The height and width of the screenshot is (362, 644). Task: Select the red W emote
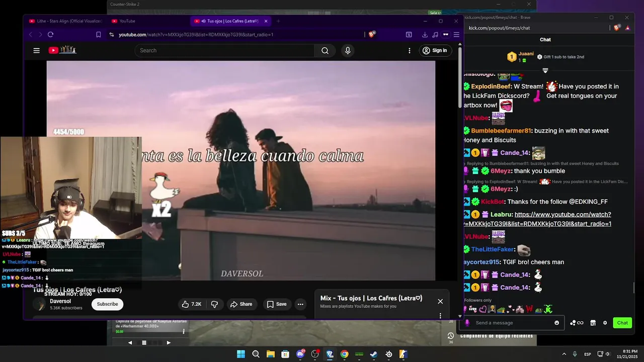tap(530, 309)
